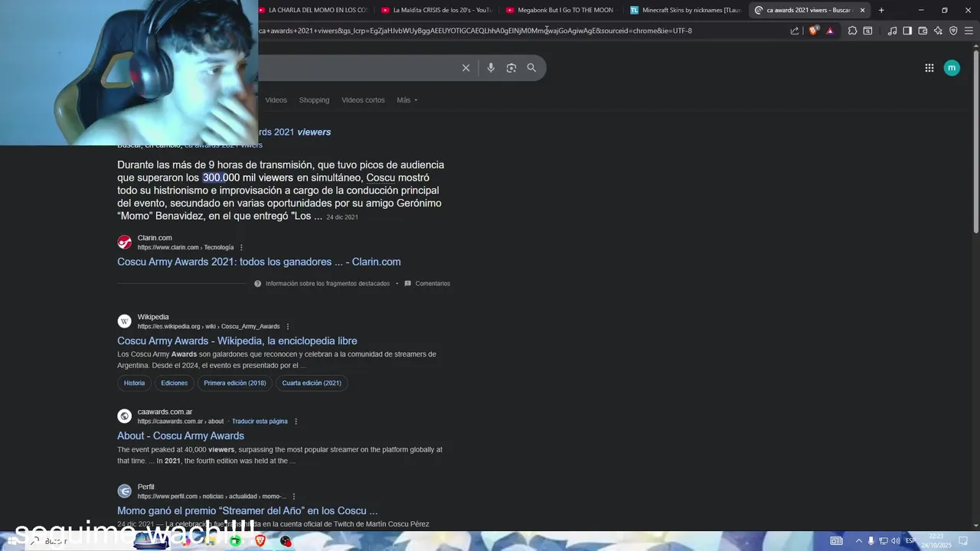980x551 pixels.
Task: Open Información sobre los fragmentos destacados
Action: 322,284
